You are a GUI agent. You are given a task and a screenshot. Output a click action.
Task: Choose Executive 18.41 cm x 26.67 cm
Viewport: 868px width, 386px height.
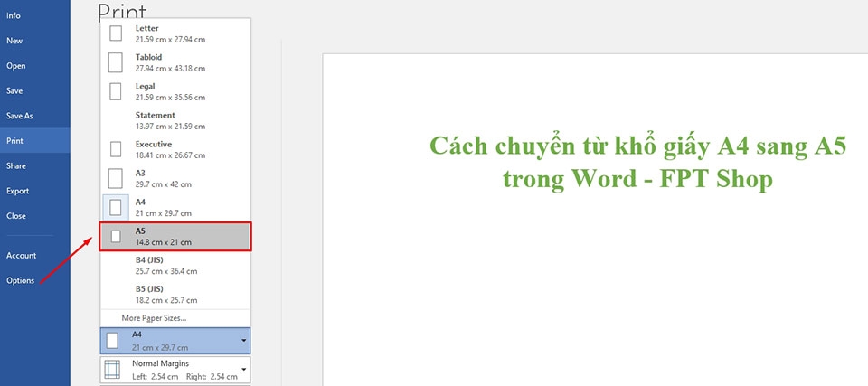175,149
